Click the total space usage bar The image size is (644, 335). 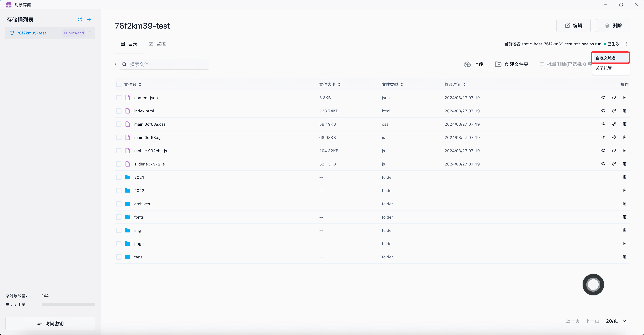click(x=68, y=304)
